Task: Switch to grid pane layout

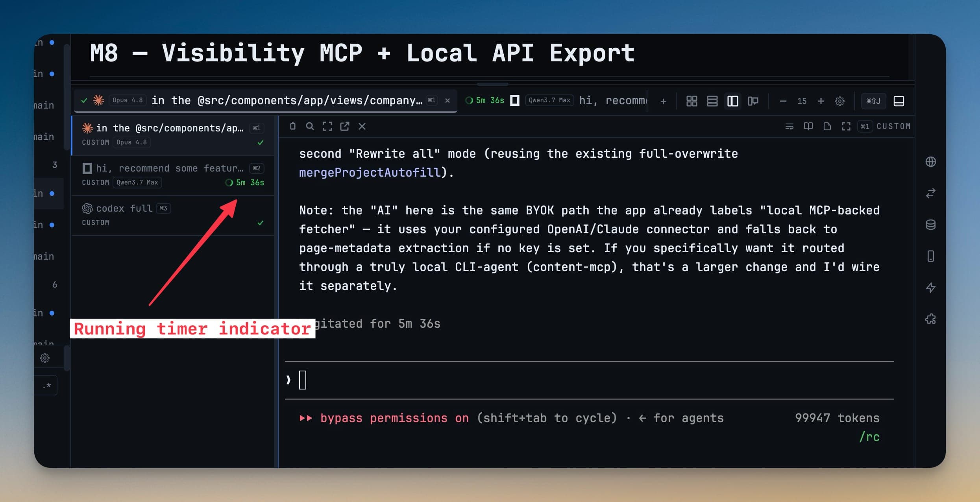Action: click(x=692, y=101)
